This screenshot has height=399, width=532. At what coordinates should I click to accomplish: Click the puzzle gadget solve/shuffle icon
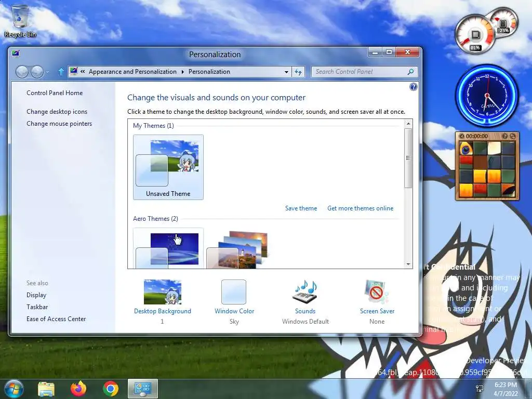point(513,136)
